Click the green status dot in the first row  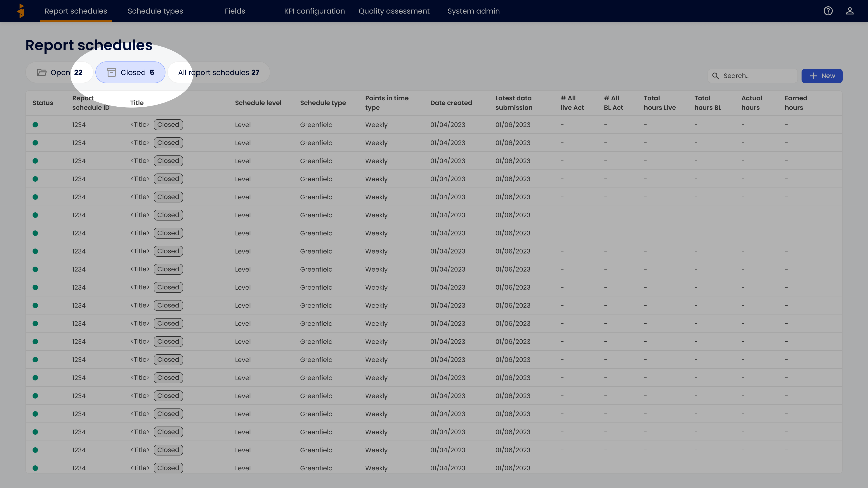[x=35, y=125]
